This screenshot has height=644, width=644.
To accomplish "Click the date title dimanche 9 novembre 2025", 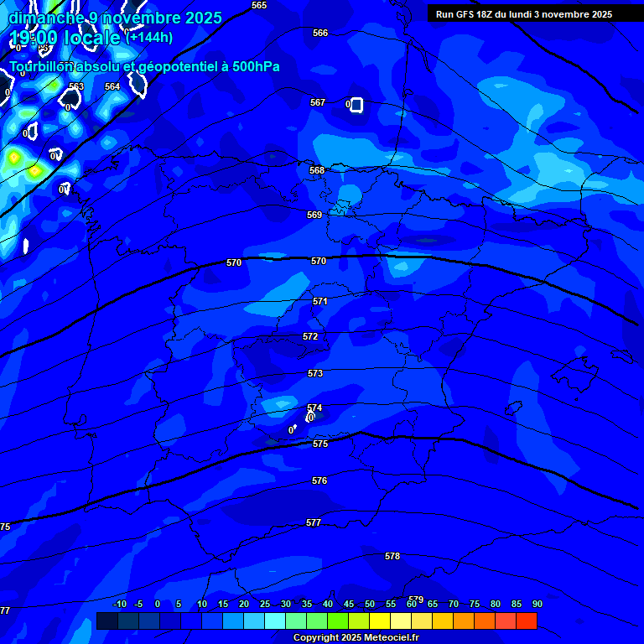I will pos(115,18).
